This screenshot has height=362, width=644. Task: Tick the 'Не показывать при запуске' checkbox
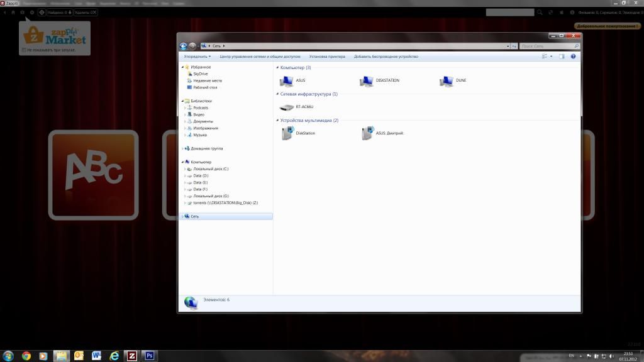[24, 50]
